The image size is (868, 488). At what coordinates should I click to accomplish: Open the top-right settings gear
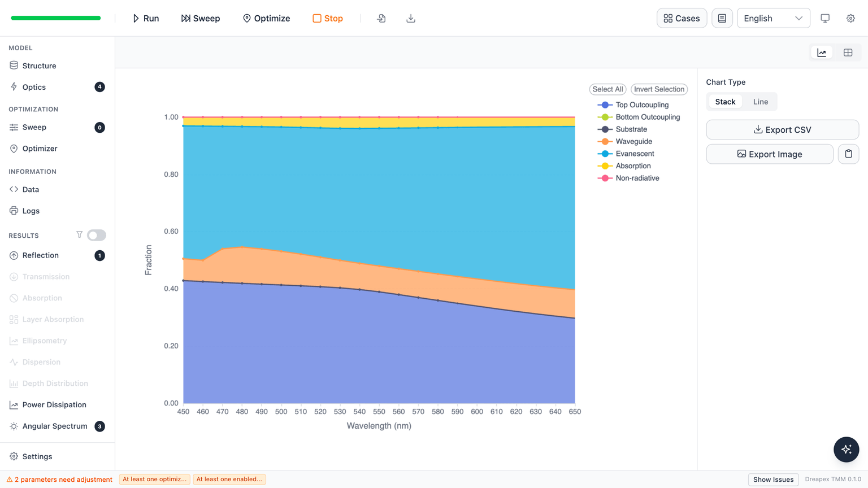tap(850, 18)
